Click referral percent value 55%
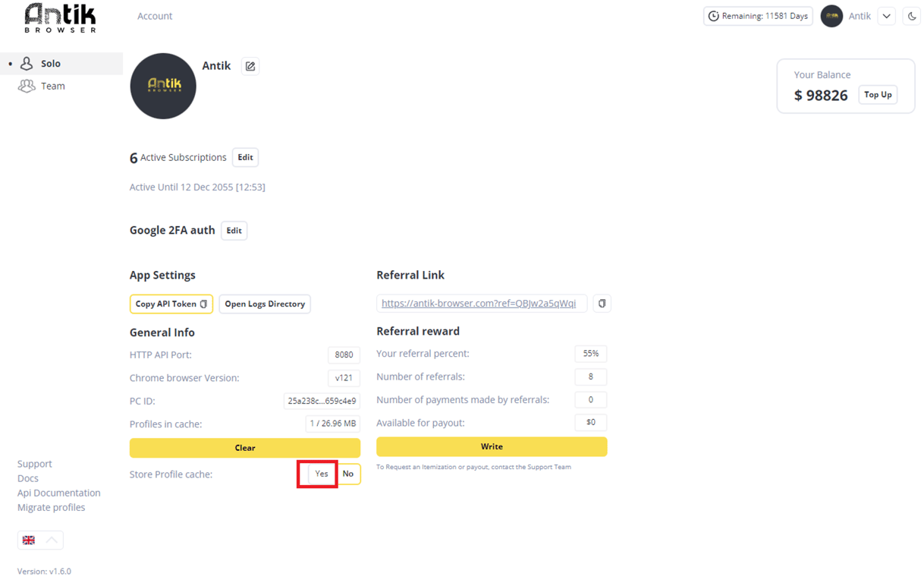Viewport: 924px width, 583px height. coord(591,354)
